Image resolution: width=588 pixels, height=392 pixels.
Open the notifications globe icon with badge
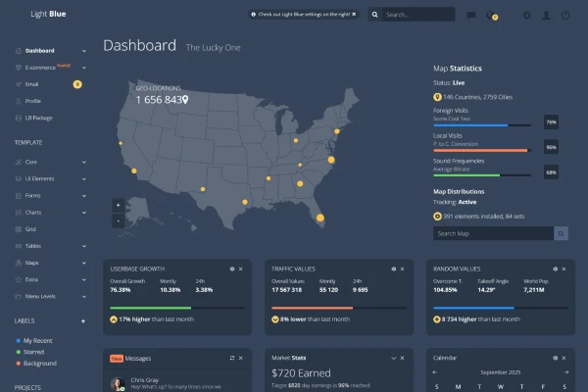coord(491,16)
